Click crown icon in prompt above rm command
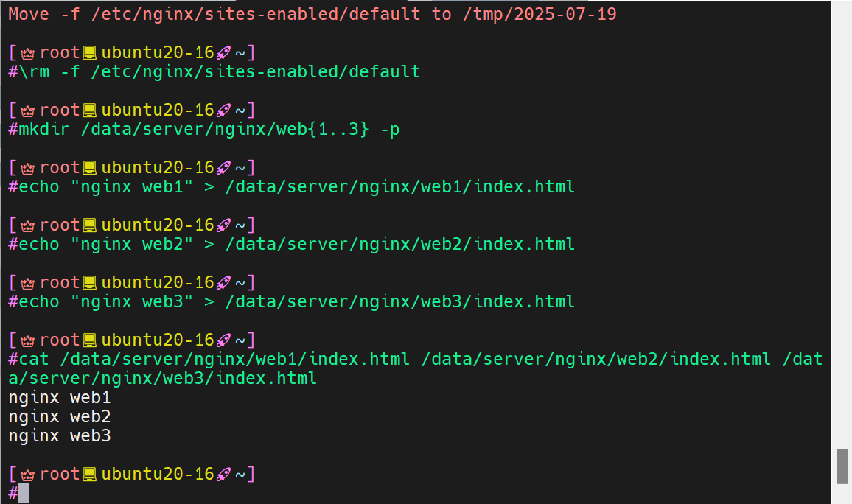852x504 pixels. [x=28, y=53]
